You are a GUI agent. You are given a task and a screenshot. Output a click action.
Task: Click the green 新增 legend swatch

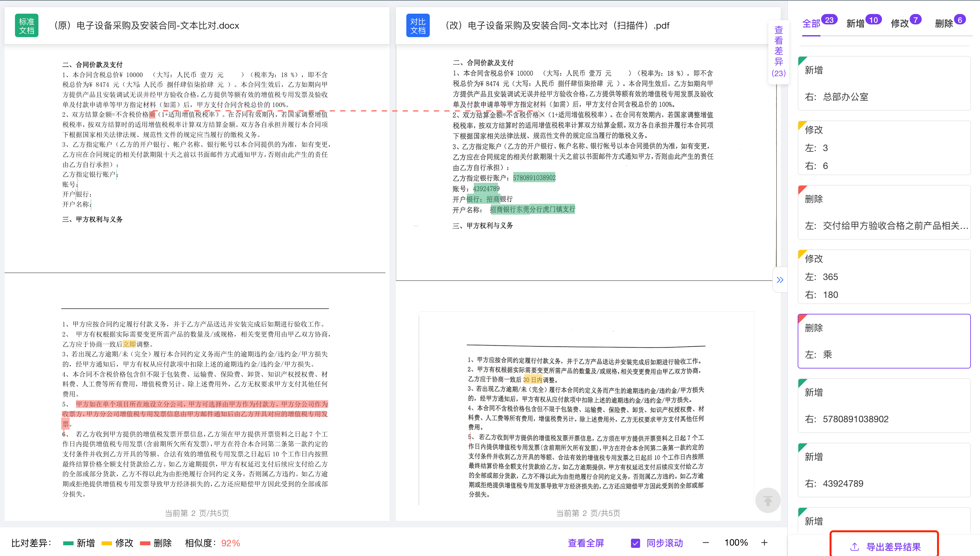tap(68, 543)
